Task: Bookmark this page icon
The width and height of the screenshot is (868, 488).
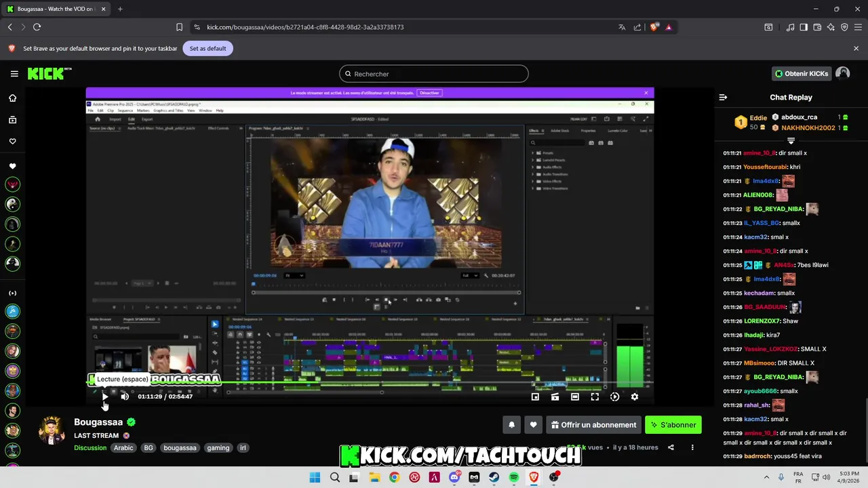Action: coord(179,27)
